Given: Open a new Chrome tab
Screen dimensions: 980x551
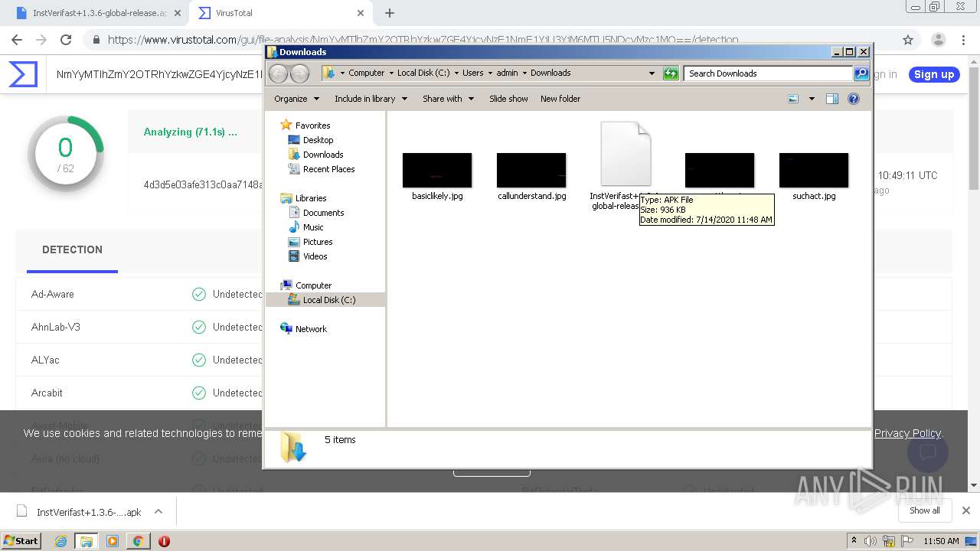Looking at the screenshot, I should [x=390, y=13].
